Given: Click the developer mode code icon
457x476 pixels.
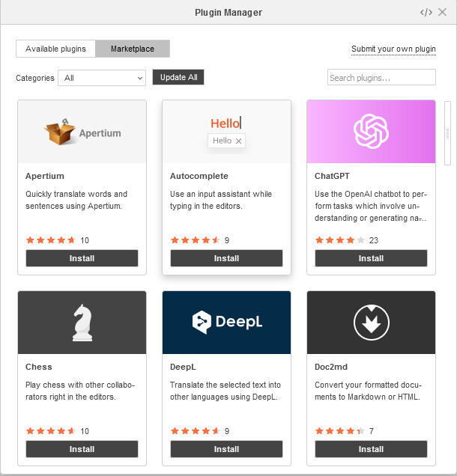Looking at the screenshot, I should coord(426,12).
